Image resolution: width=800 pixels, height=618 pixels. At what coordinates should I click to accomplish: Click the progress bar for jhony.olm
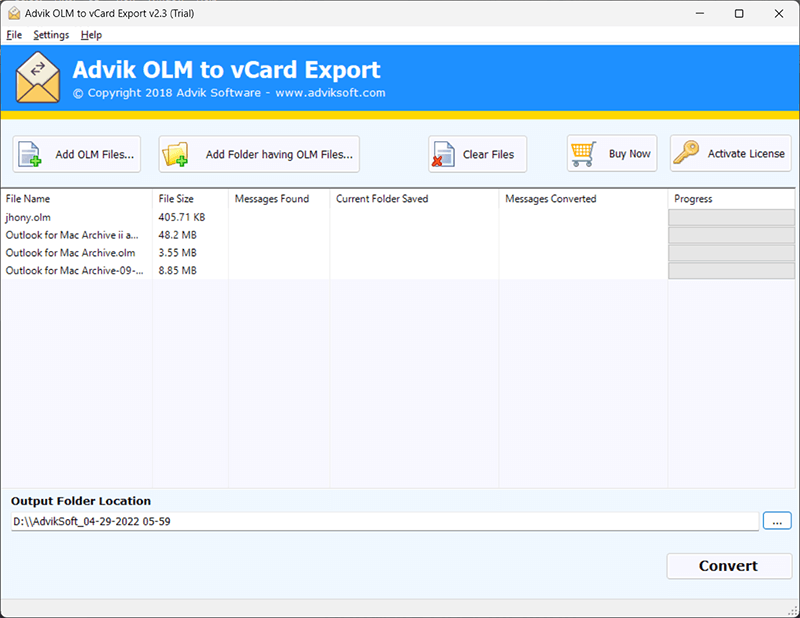pos(732,217)
